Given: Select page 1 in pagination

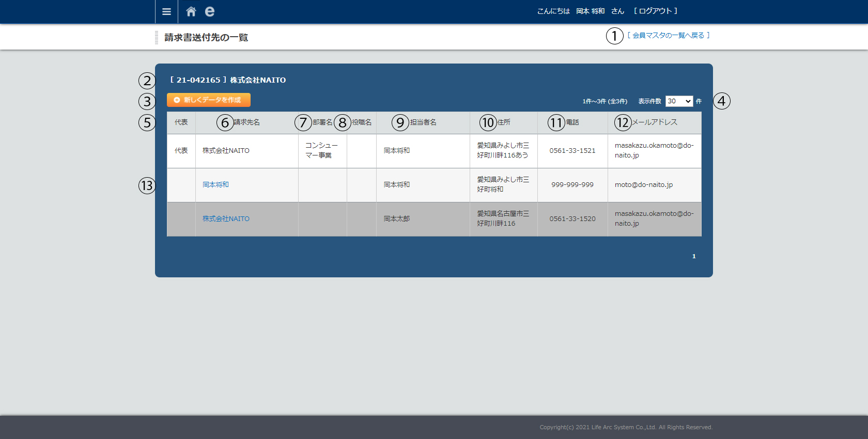Looking at the screenshot, I should pyautogui.click(x=694, y=256).
